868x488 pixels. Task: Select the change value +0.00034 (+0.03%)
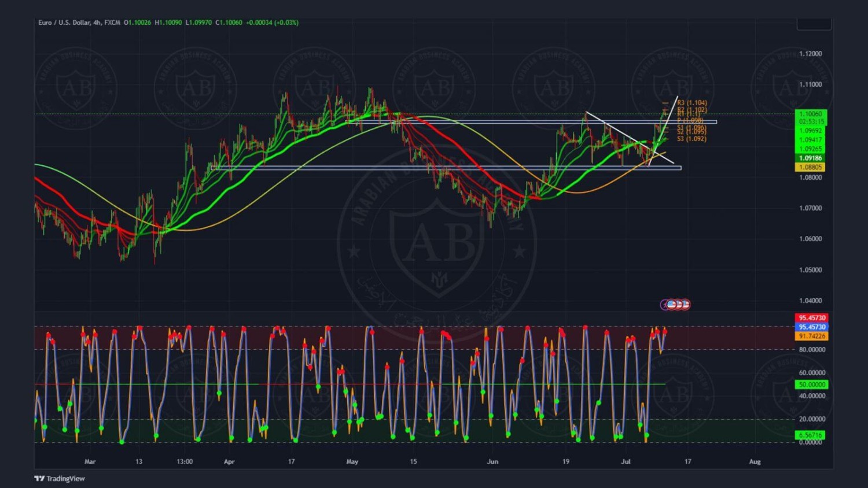pyautogui.click(x=272, y=23)
